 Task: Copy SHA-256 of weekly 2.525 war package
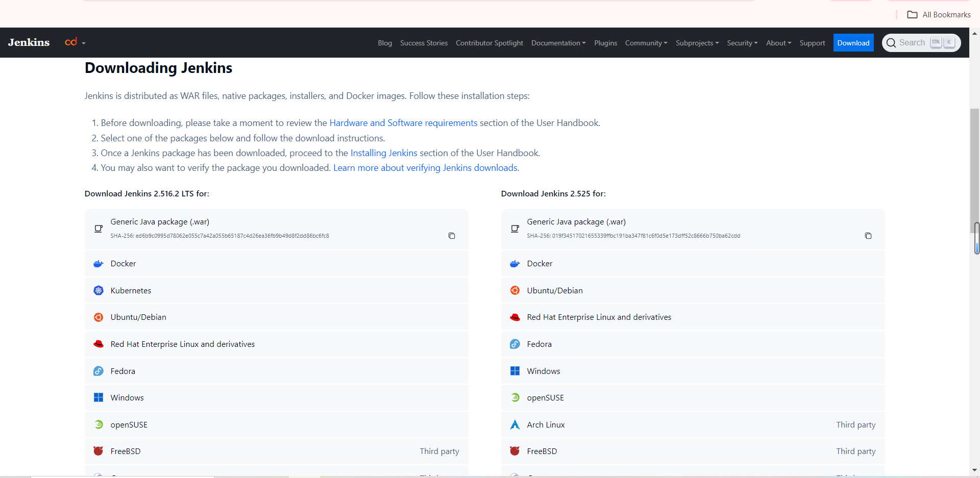(868, 236)
